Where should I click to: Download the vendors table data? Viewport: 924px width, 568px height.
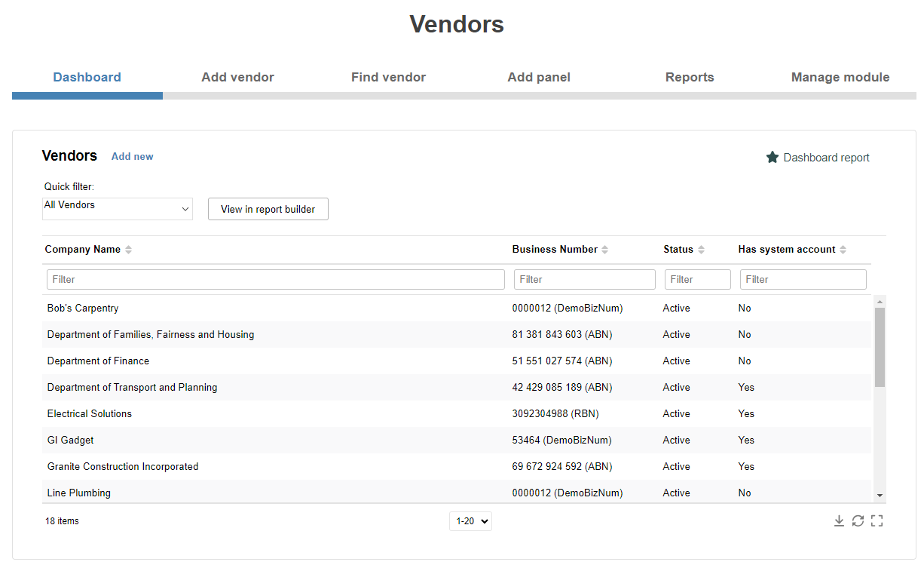839,521
